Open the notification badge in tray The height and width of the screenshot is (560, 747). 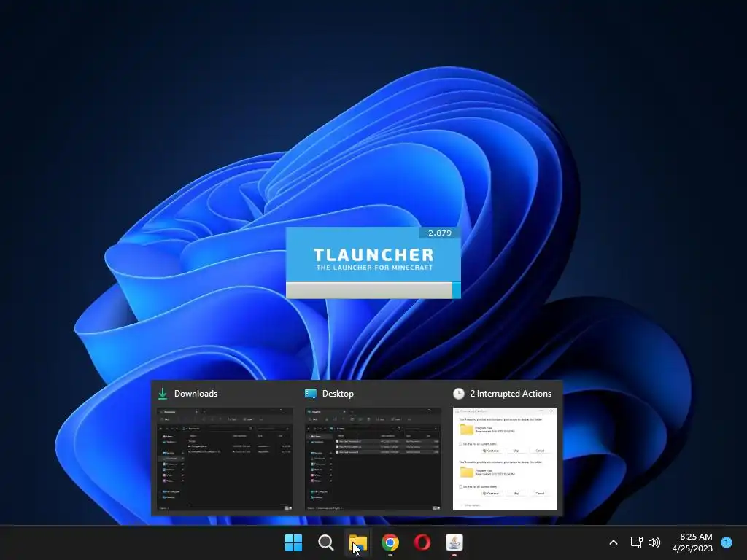pyautogui.click(x=727, y=542)
